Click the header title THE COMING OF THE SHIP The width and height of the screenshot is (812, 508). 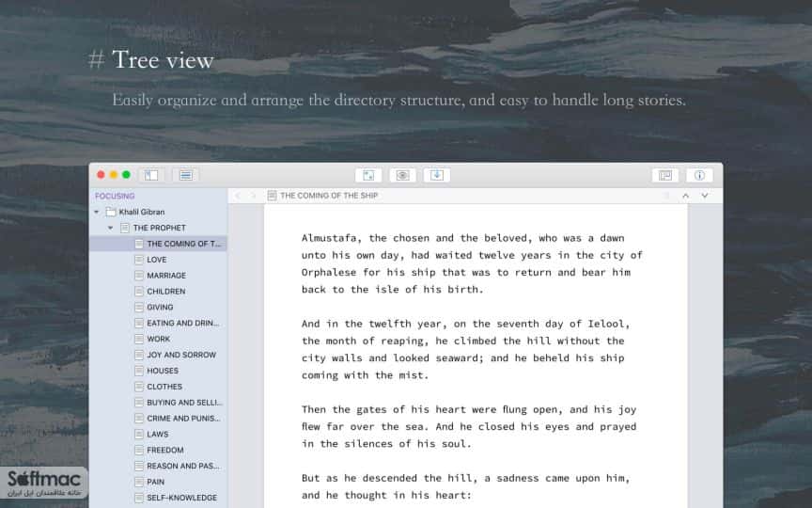pos(329,196)
